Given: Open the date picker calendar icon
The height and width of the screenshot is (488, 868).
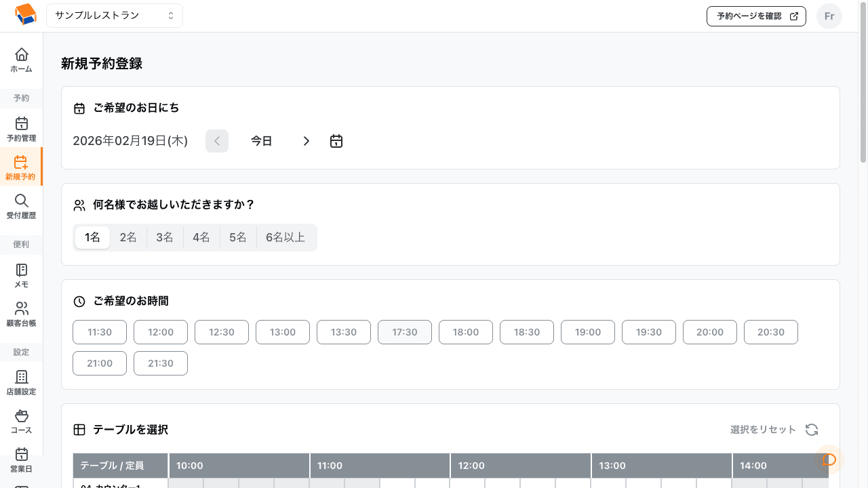Looking at the screenshot, I should [336, 141].
